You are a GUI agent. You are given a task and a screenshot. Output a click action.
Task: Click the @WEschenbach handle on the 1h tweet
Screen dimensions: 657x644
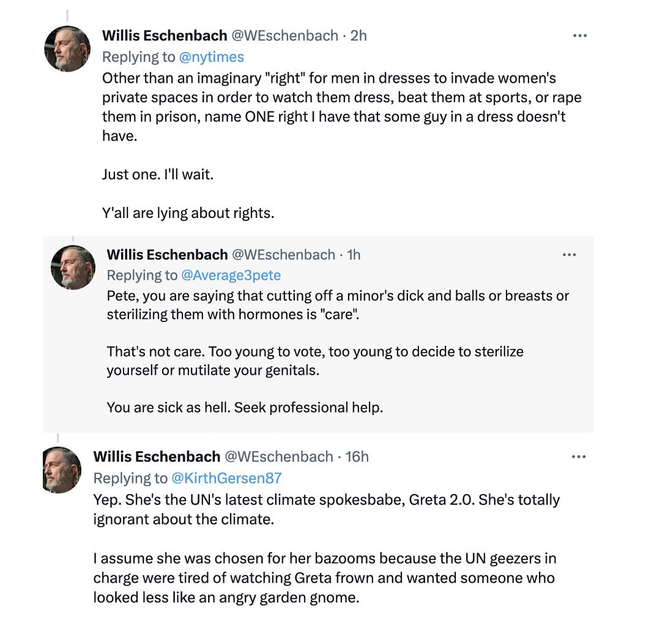pos(283,255)
